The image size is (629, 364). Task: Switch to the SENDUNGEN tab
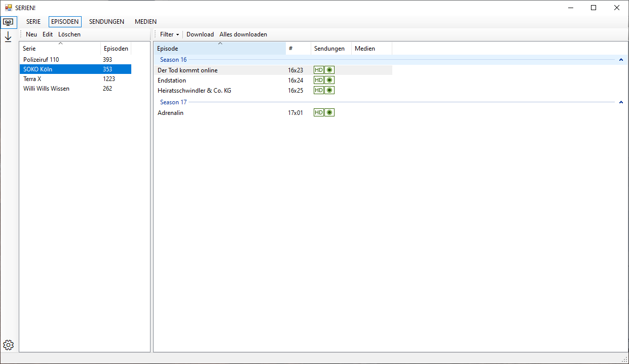click(106, 21)
